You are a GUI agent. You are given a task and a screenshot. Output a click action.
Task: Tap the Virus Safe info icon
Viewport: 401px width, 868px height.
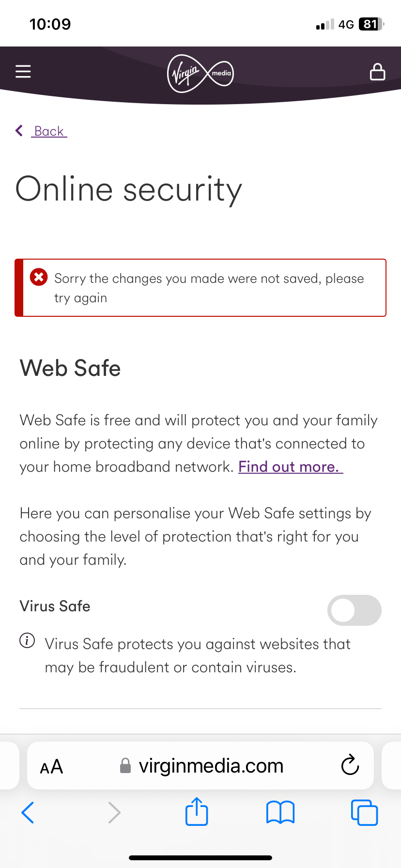coord(27,640)
